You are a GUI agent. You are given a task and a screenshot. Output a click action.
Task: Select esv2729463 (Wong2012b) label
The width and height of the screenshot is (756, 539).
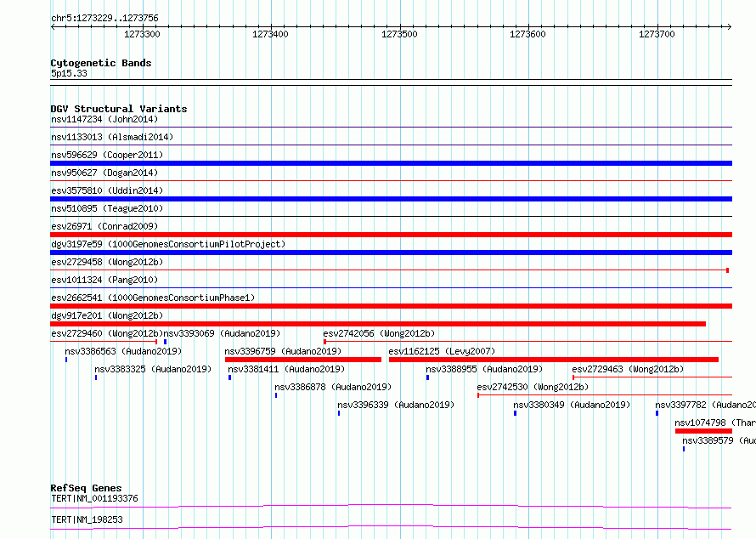coord(629,369)
